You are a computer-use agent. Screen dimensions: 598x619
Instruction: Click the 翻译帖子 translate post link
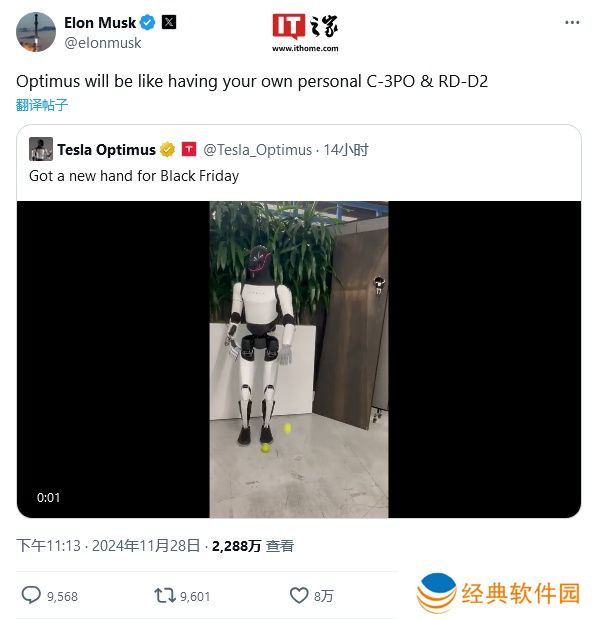[x=42, y=105]
